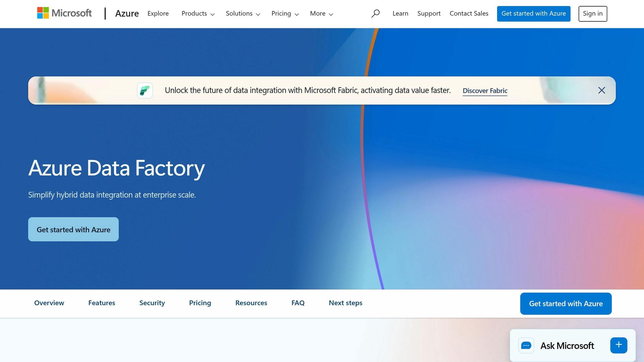644x362 pixels.
Task: Click the Microsoft Fabric icon in banner
Action: click(145, 90)
